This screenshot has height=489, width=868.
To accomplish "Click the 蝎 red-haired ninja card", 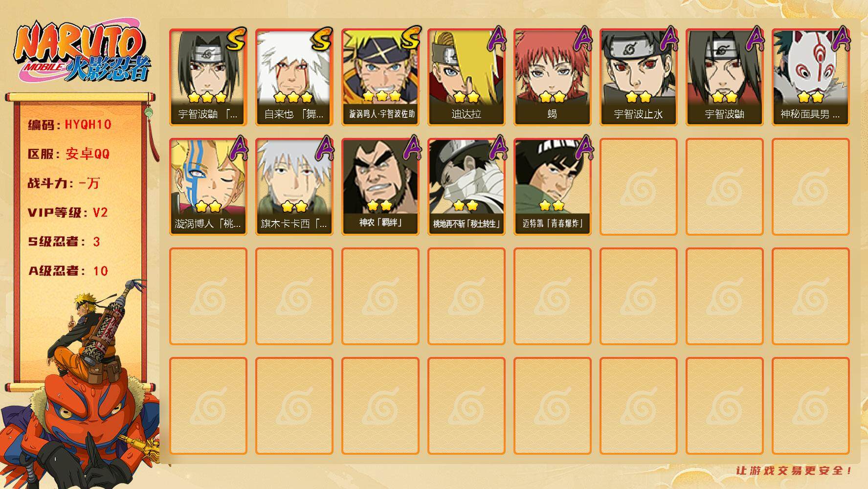I will click(552, 77).
